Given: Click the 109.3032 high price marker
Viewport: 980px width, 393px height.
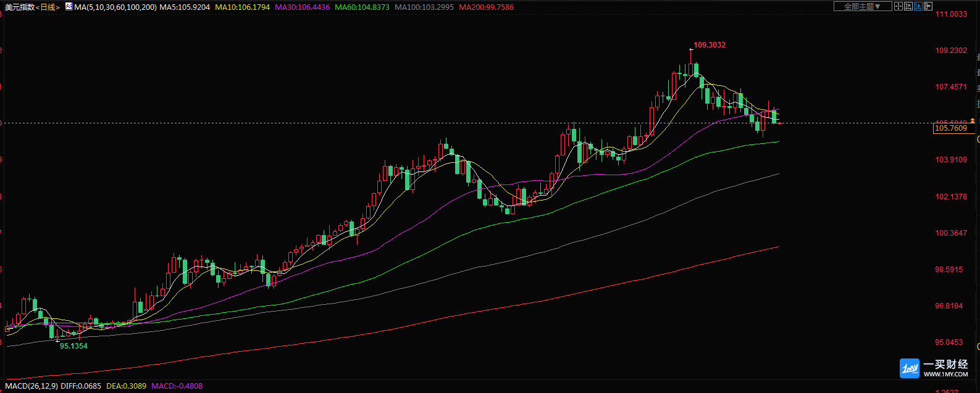Looking at the screenshot, I should 710,45.
